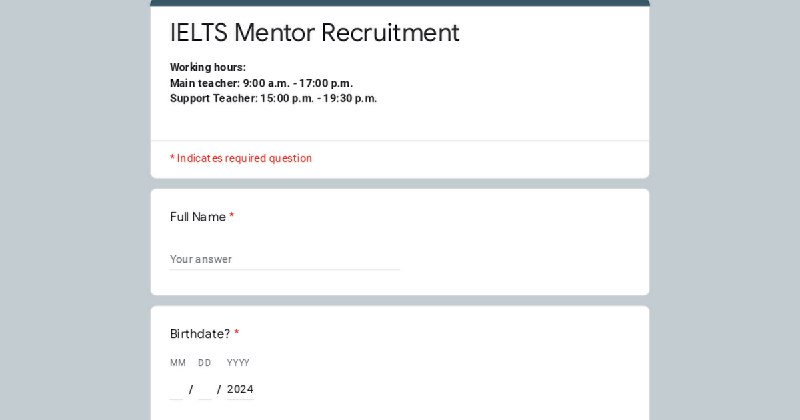This screenshot has height=420, width=800.
Task: Click the 'Working hours:' heading text
Action: click(208, 67)
